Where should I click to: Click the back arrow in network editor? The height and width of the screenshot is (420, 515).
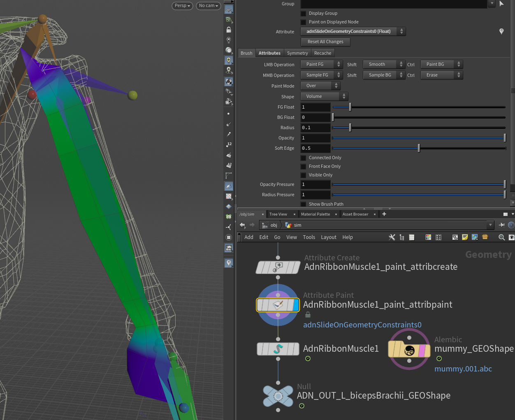(242, 225)
